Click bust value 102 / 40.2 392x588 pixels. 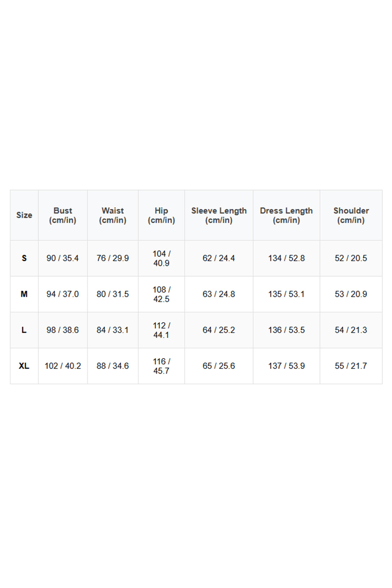(x=63, y=366)
